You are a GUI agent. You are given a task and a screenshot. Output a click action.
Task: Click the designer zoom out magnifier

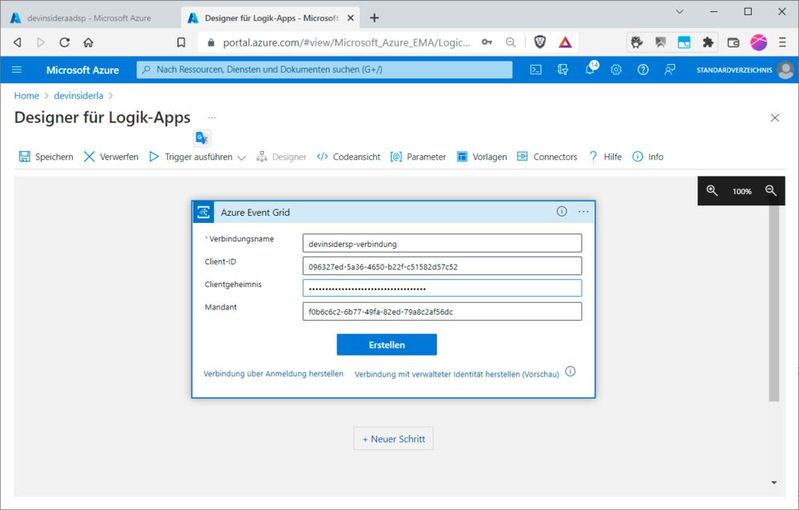[771, 191]
